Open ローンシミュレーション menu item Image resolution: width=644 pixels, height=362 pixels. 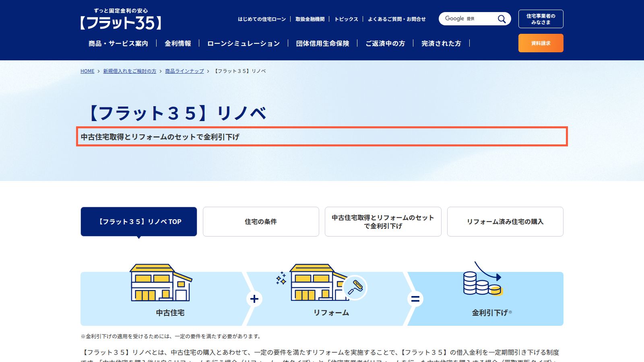click(244, 43)
